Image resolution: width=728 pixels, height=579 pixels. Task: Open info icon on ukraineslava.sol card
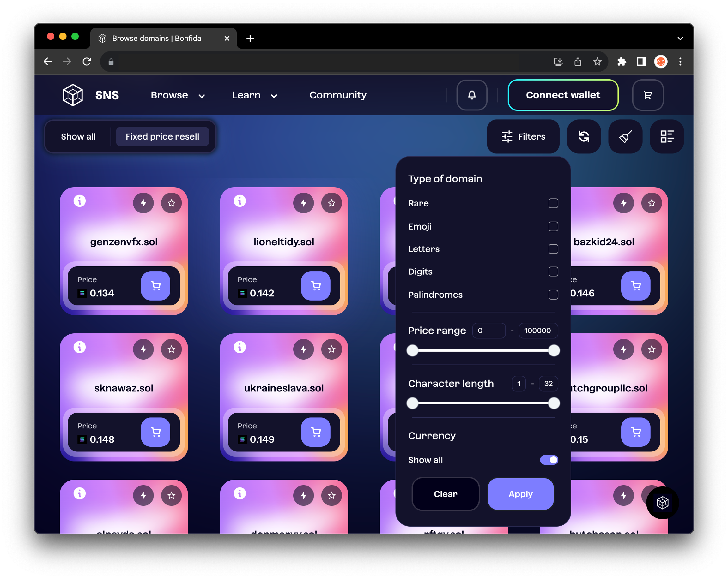pyautogui.click(x=240, y=347)
